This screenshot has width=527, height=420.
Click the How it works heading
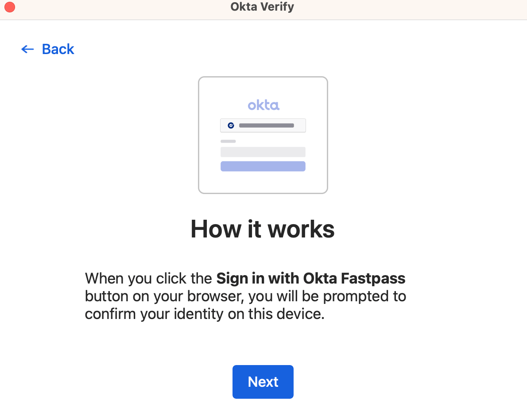[263, 229]
